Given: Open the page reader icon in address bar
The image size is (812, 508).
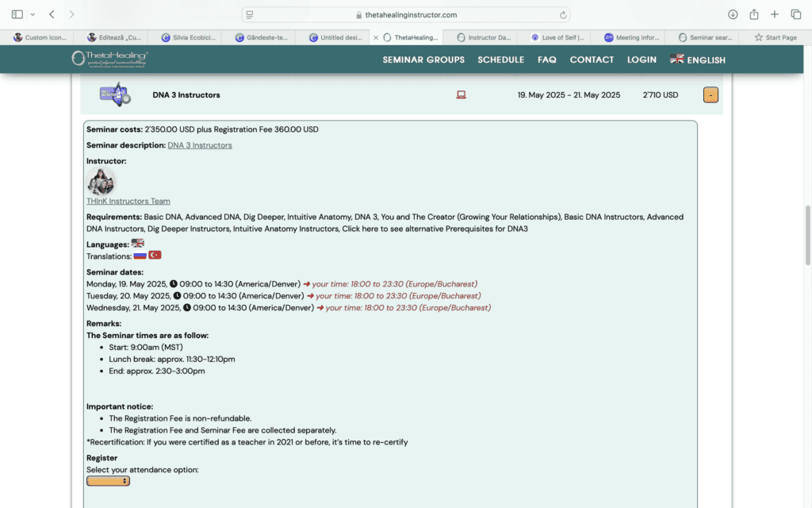Looking at the screenshot, I should (x=250, y=14).
